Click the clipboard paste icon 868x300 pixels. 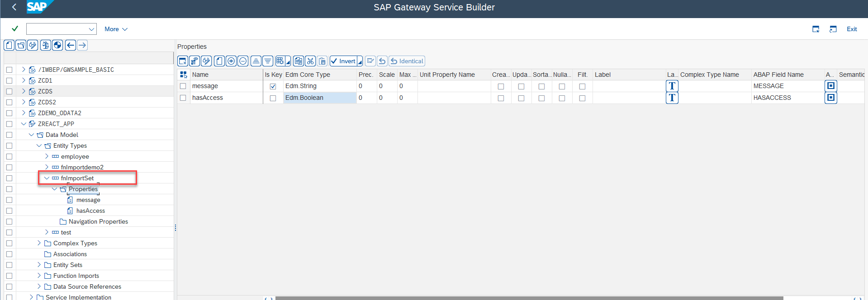[x=322, y=61]
